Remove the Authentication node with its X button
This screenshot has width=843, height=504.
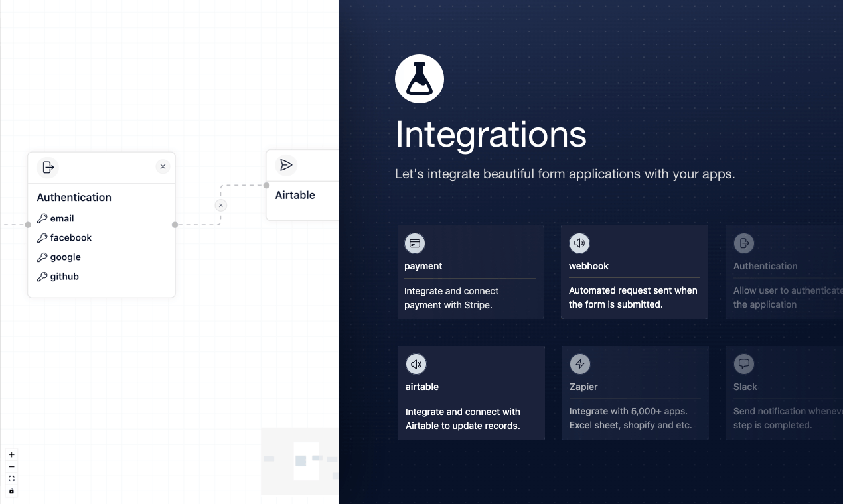pyautogui.click(x=163, y=166)
